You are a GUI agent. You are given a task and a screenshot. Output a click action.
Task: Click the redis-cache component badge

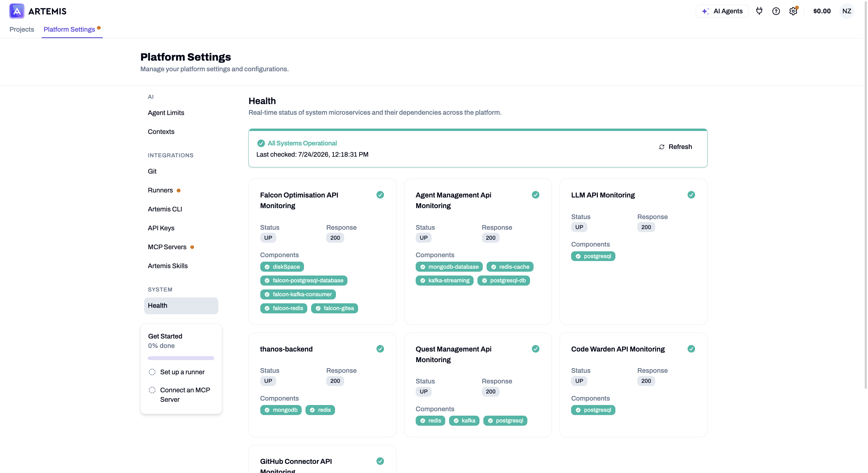510,267
